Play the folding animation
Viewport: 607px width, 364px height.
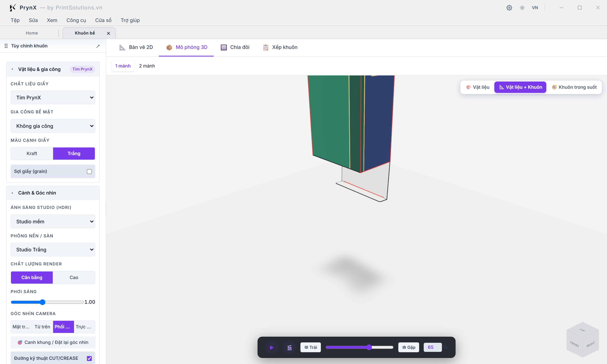(272, 347)
